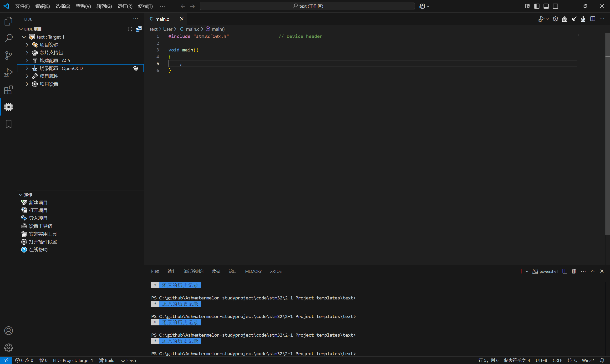Click the editor vertical scrollbar
Image resolution: width=610 pixels, height=364 pixels.
point(607,134)
